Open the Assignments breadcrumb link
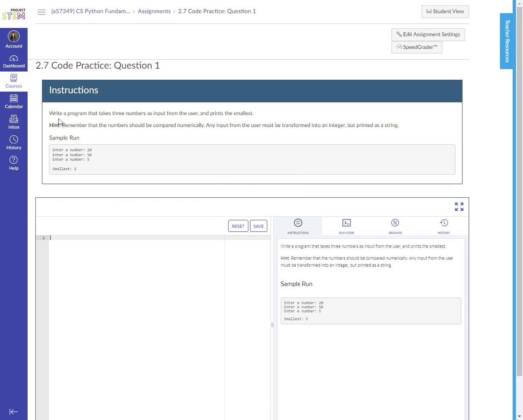The image size is (523, 420). click(154, 11)
